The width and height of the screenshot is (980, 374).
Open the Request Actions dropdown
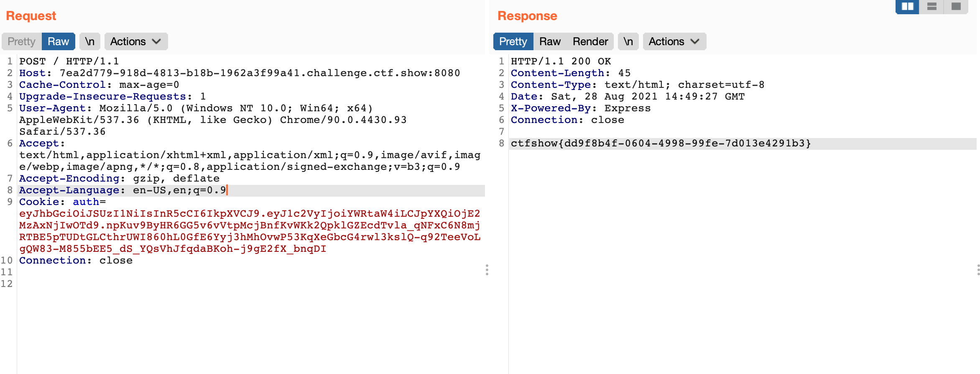135,41
